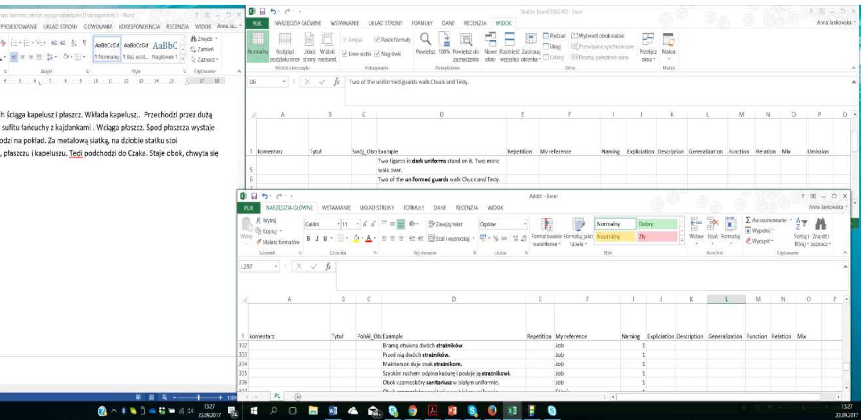Screen dimensions: 868x420
Task: Click the Zawijaj tekst button
Action: click(445, 224)
